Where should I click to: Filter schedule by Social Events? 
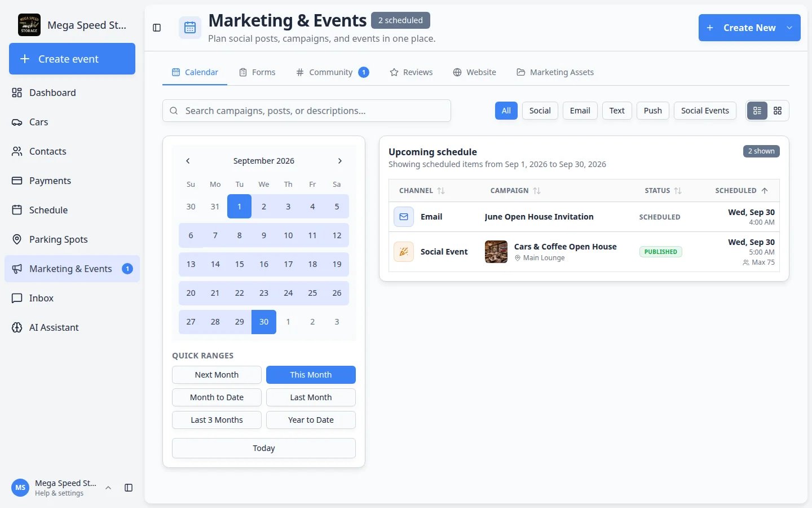coord(705,111)
